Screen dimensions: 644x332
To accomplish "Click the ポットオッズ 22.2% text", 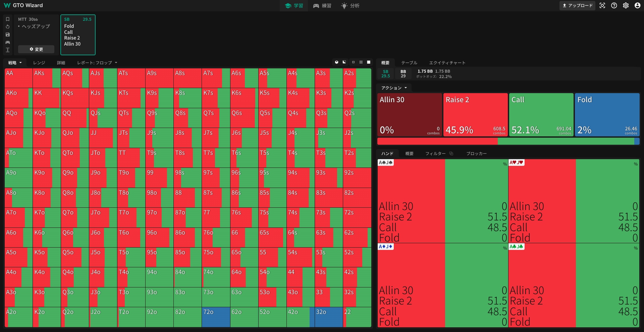I will (434, 77).
